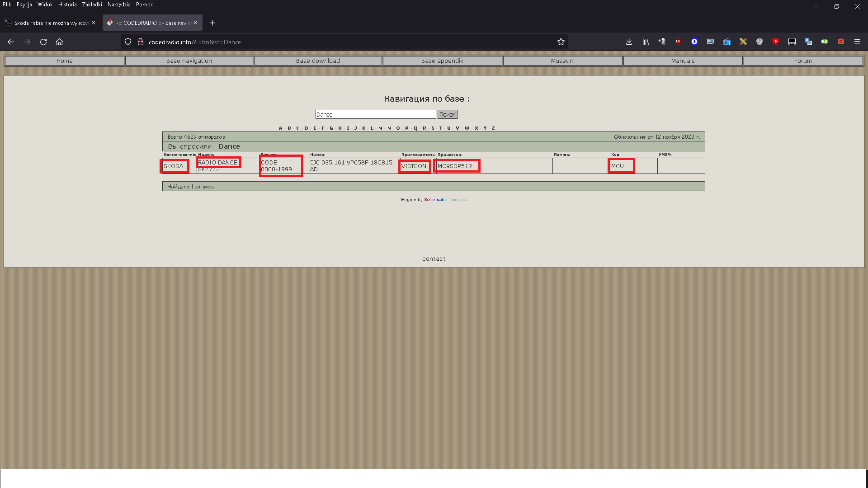868x488 pixels.
Task: Reload the current page
Action: pyautogui.click(x=43, y=42)
